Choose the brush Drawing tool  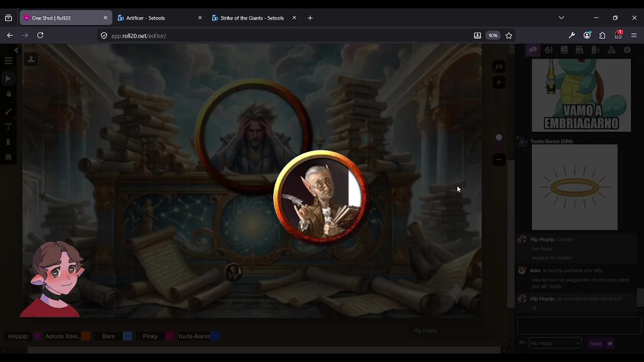[8, 111]
